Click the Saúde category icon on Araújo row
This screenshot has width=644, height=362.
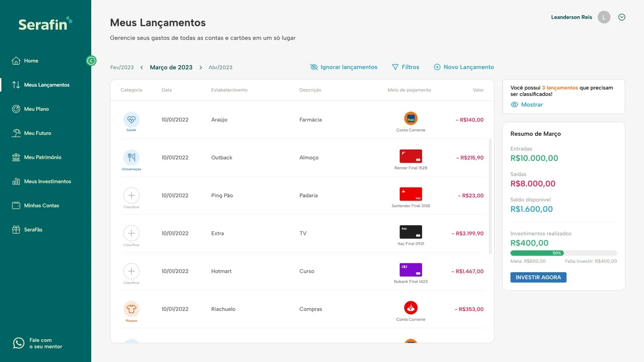pos(131,119)
